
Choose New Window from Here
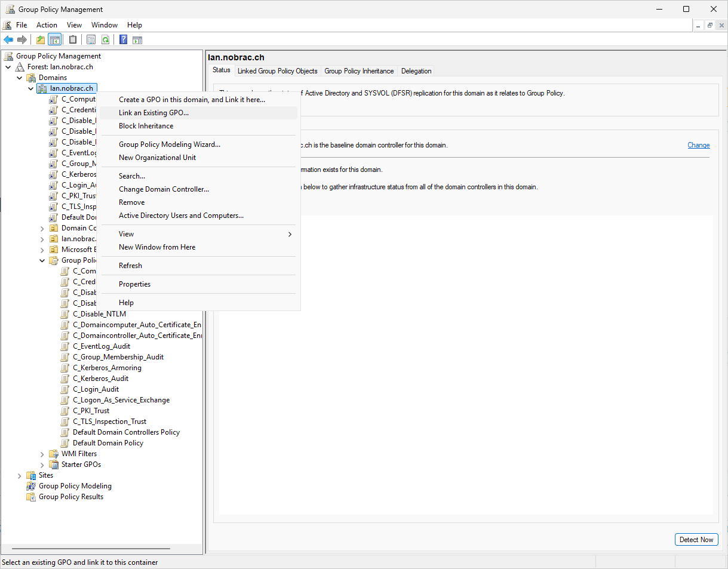point(199,247)
